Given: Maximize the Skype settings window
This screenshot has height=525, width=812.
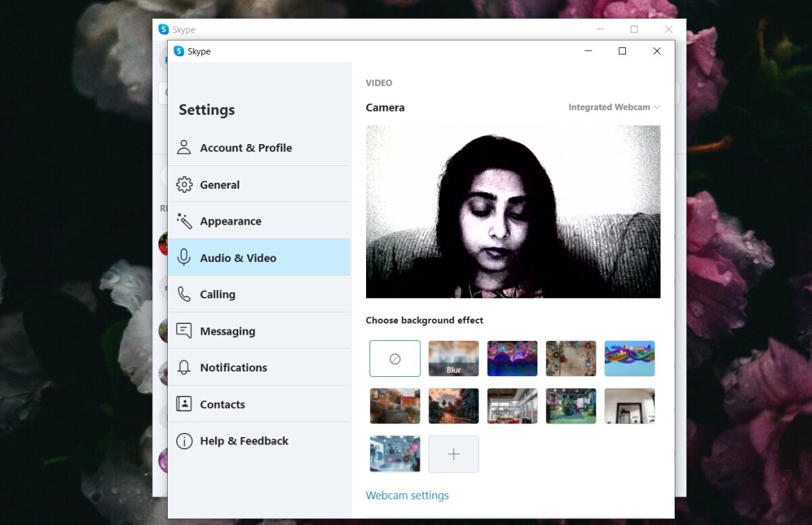Looking at the screenshot, I should click(x=623, y=51).
